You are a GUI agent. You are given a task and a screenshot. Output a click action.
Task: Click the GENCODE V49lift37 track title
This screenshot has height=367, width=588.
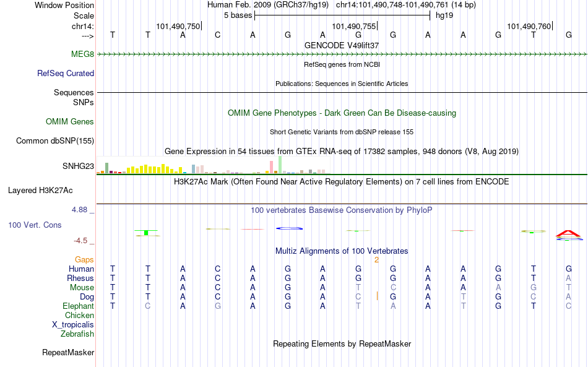tap(342, 45)
